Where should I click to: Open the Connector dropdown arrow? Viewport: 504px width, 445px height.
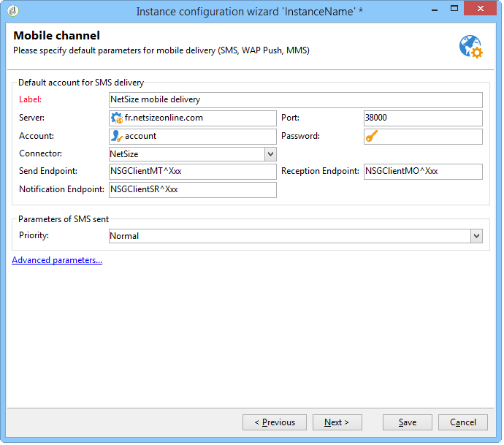pyautogui.click(x=271, y=154)
